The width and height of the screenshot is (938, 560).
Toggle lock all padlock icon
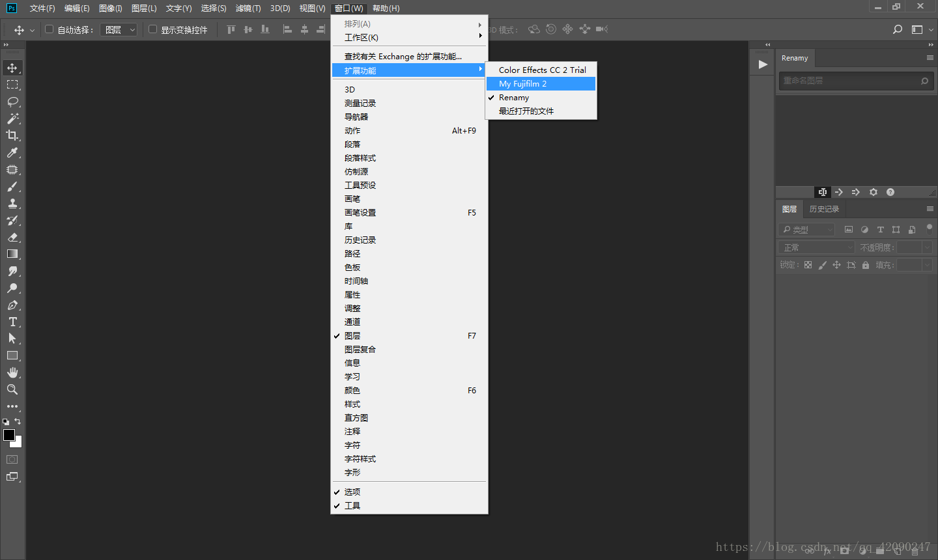point(866,265)
